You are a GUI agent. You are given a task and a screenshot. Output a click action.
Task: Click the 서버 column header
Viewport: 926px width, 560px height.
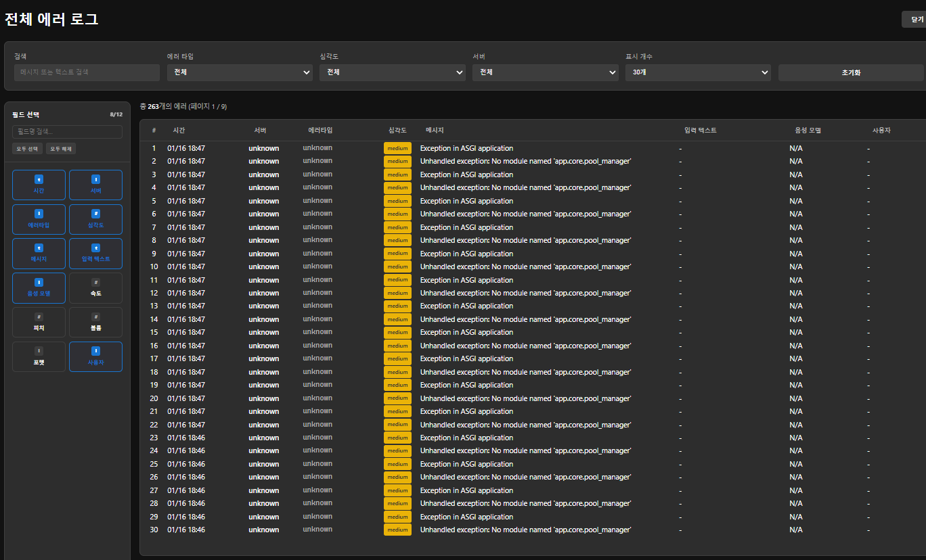pos(260,130)
